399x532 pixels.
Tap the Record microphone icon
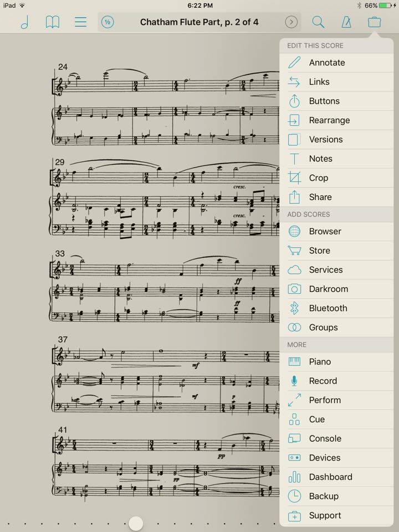click(x=294, y=380)
